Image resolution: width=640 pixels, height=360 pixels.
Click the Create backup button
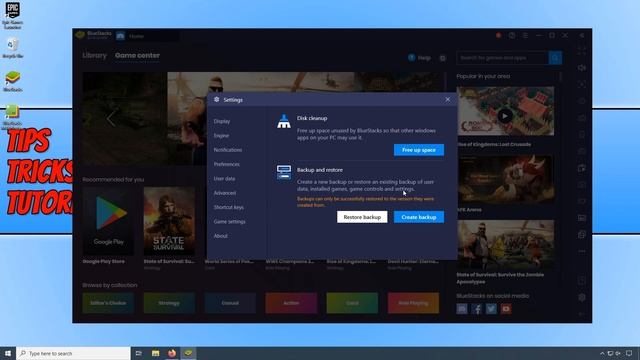click(x=419, y=217)
